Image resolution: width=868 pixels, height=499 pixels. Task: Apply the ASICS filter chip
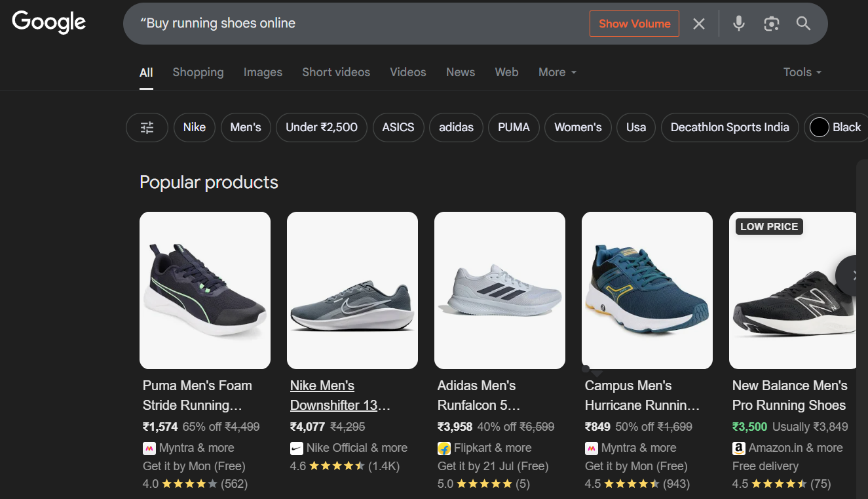click(398, 127)
